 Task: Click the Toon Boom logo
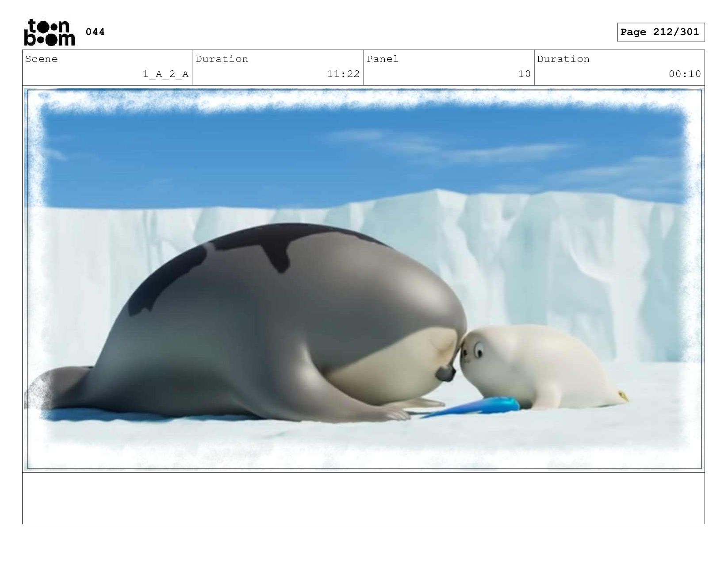coord(49,32)
